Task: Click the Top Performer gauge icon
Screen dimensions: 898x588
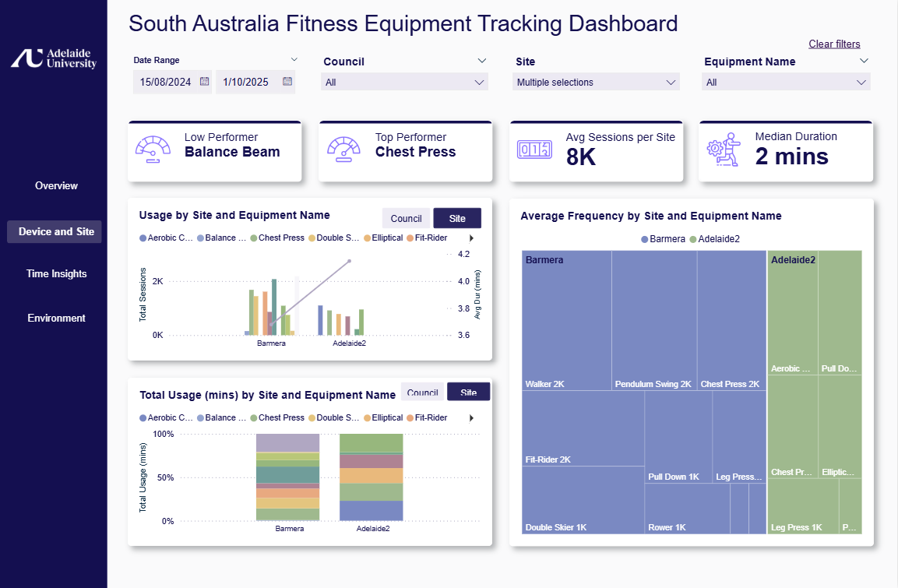Action: click(343, 149)
